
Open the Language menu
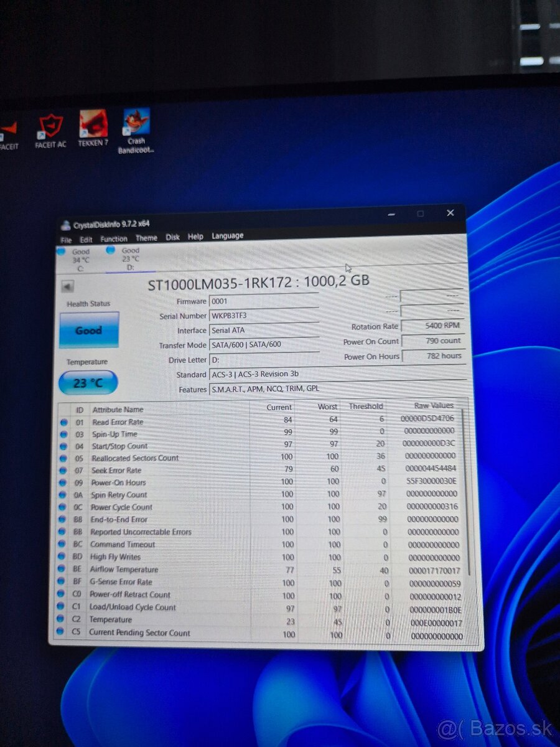pos(226,235)
